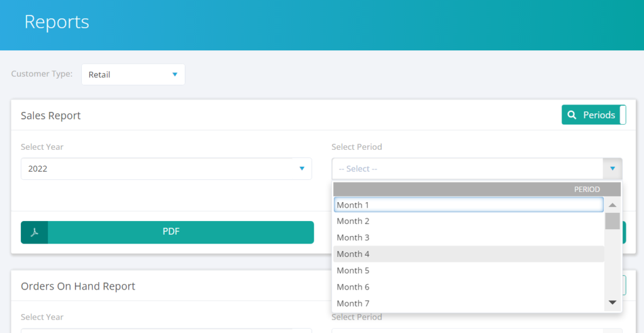Open the Customer Type Retail dropdown
Viewport: 644px width, 333px height.
(x=133, y=74)
